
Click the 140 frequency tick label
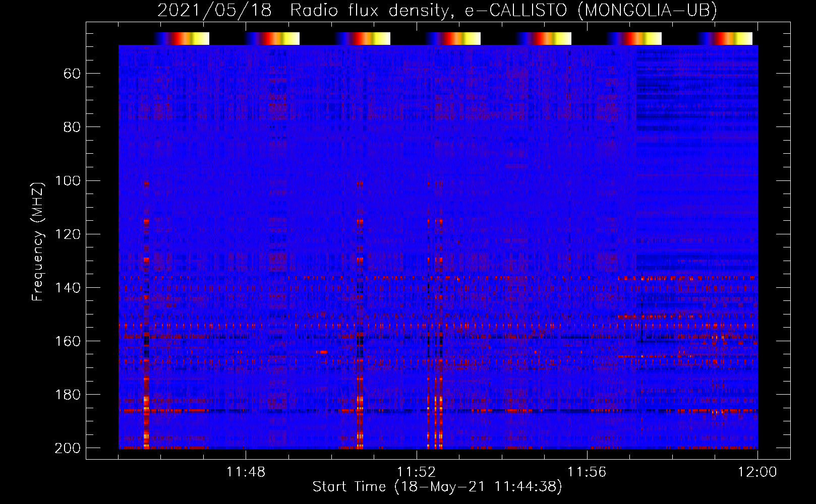click(68, 287)
